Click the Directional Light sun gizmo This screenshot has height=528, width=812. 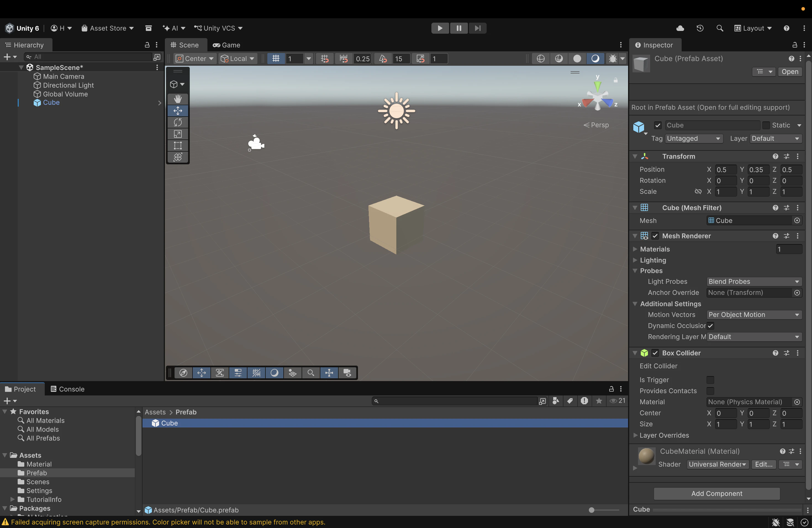pyautogui.click(x=396, y=111)
